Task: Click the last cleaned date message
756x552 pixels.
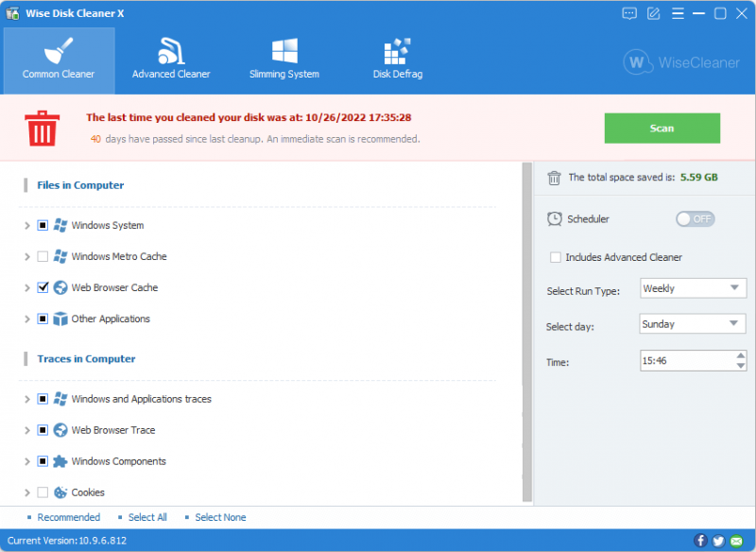Action: (x=249, y=117)
